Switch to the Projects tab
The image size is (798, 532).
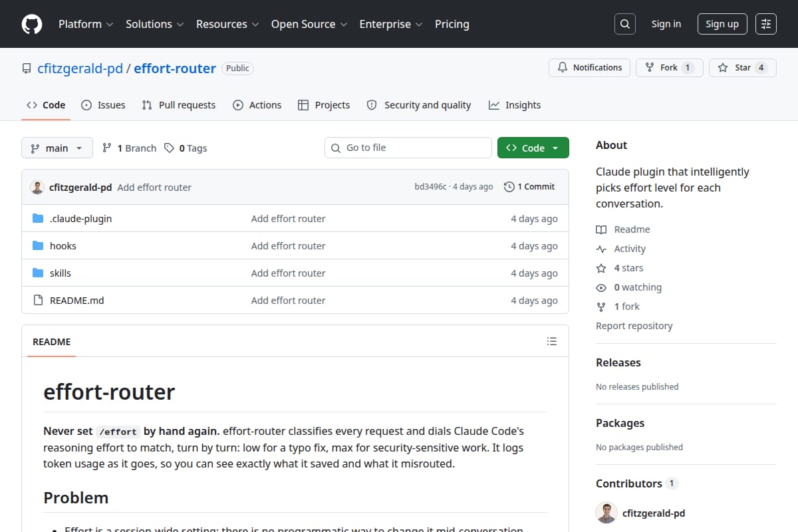coord(324,105)
